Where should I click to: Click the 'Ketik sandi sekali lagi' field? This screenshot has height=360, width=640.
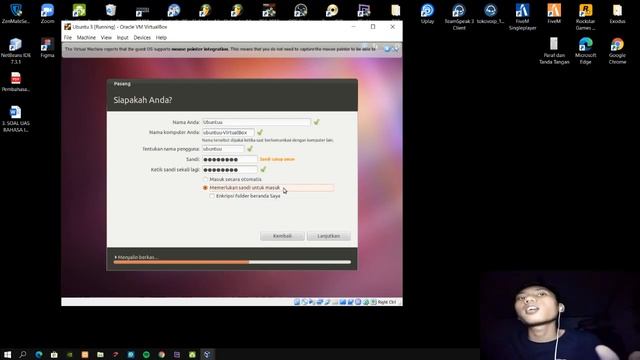pyautogui.click(x=229, y=169)
